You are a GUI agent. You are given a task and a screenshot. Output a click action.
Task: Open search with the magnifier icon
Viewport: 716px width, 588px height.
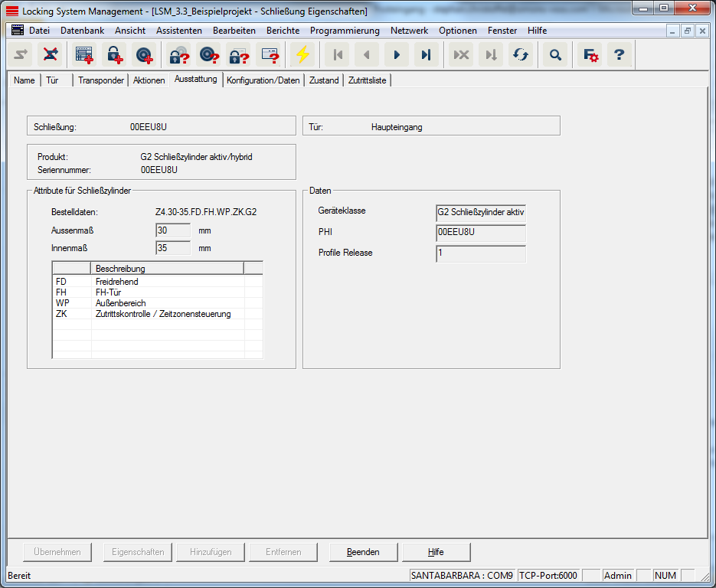pos(556,55)
